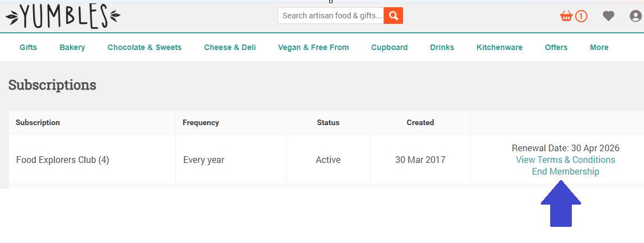
Task: Select the Food Explorers Club subscription
Action: point(62,160)
